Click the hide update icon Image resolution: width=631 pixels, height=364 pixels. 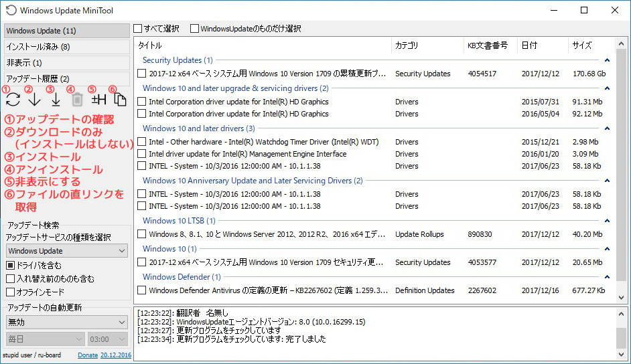[98, 100]
